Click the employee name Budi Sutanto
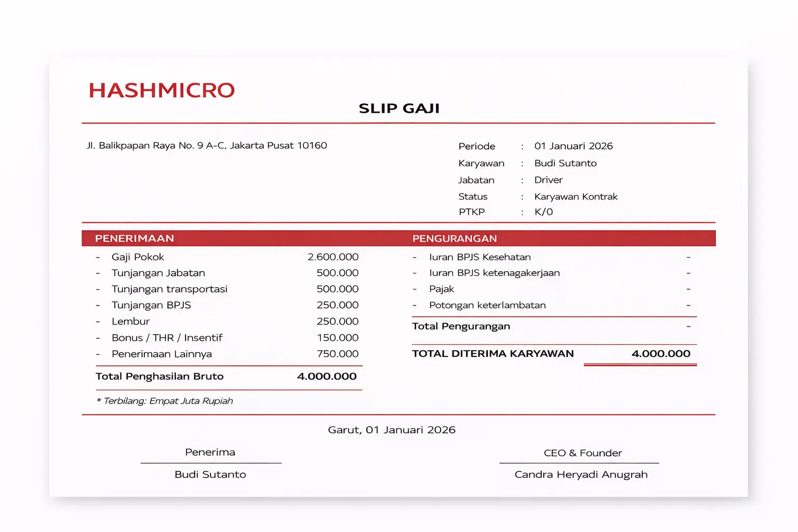This screenshot has width=798, height=532. 565,163
